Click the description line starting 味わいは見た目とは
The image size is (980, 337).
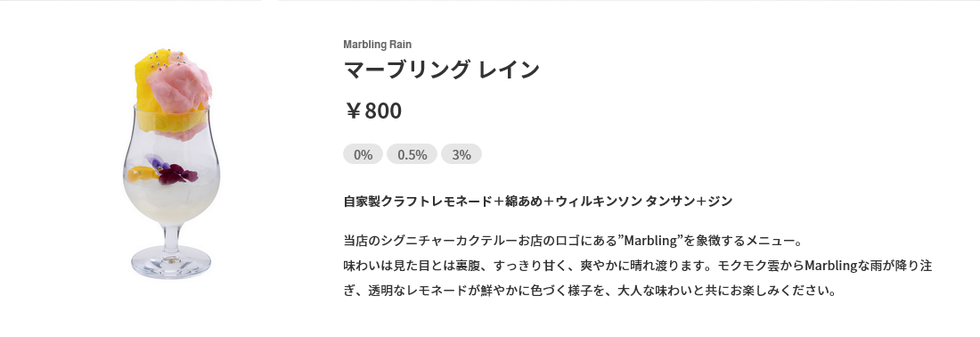click(x=638, y=266)
